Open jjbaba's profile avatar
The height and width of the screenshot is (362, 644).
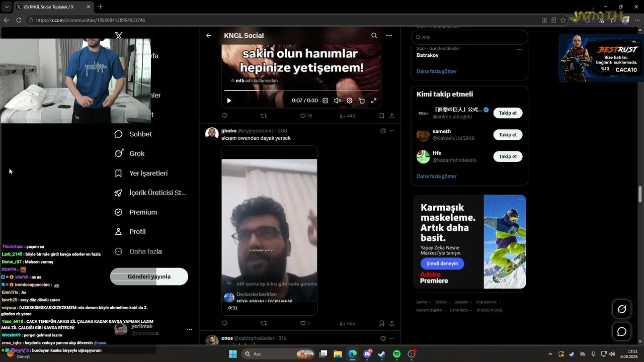pyautogui.click(x=212, y=133)
